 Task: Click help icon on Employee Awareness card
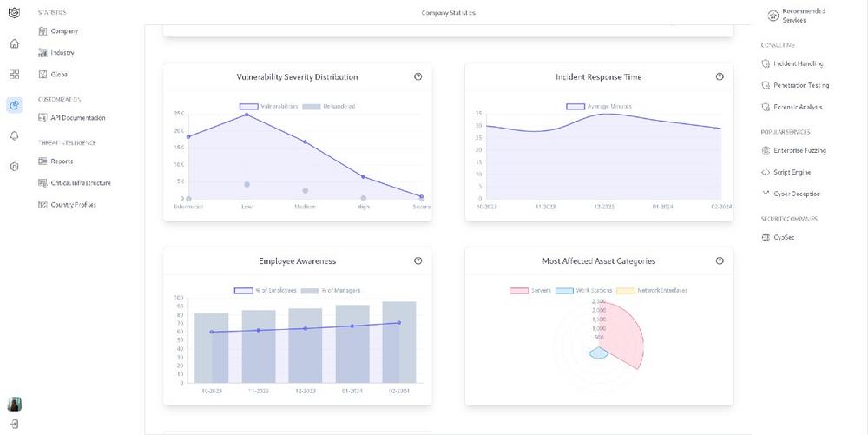(x=418, y=260)
